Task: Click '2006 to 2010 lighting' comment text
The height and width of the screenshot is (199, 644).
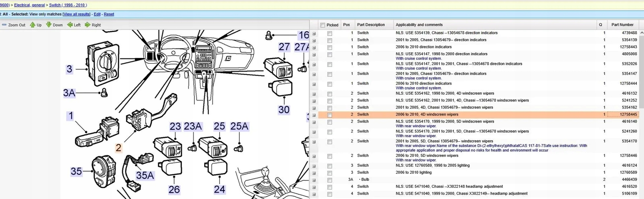Action: pyautogui.click(x=413, y=172)
